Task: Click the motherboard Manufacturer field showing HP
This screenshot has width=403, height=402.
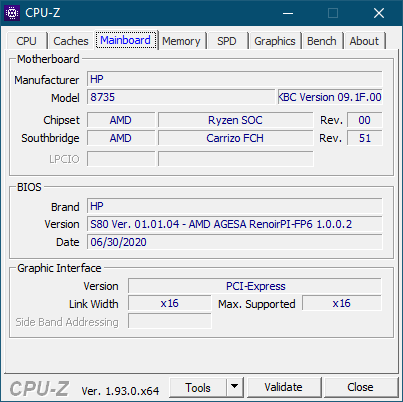Action: pos(235,79)
